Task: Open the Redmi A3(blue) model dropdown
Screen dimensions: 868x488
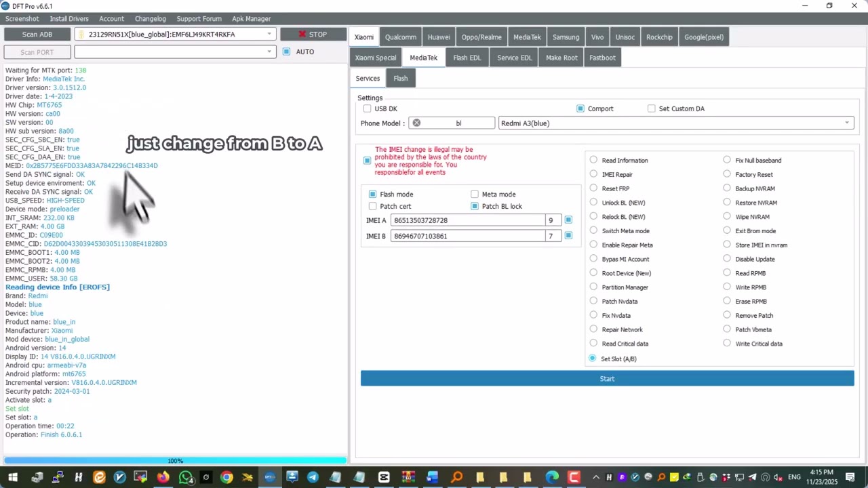Action: 676,123
